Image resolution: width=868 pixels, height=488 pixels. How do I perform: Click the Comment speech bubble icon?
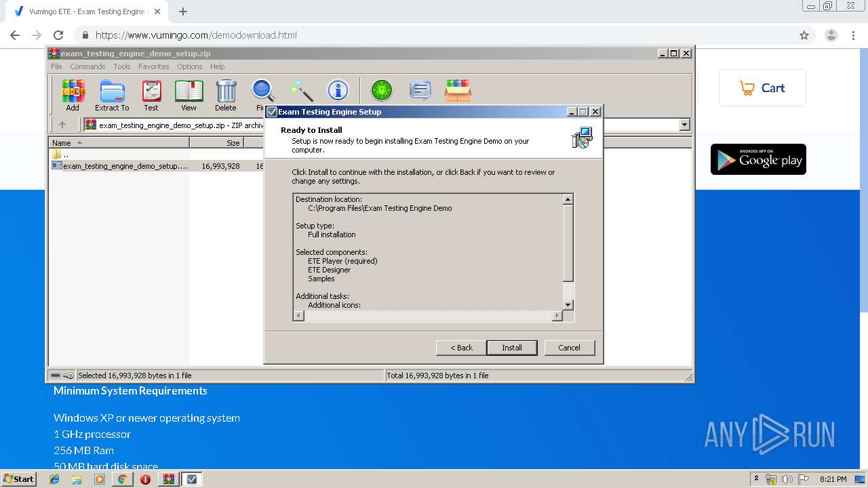click(x=420, y=90)
